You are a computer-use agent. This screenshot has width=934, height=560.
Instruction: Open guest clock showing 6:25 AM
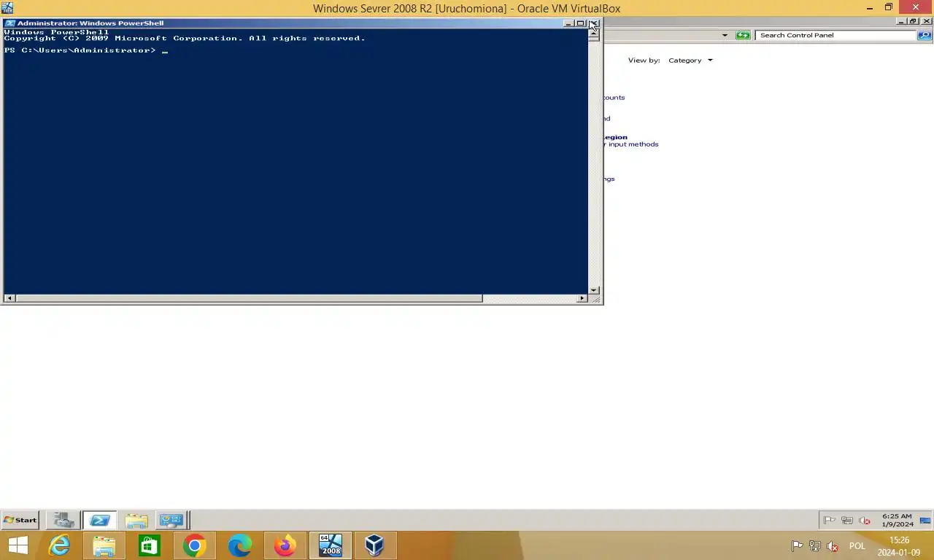(897, 520)
